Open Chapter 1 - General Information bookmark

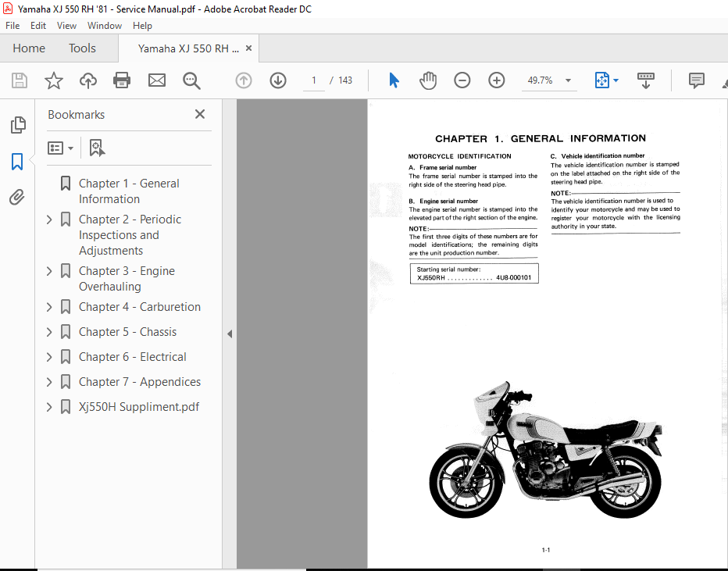[x=129, y=191]
